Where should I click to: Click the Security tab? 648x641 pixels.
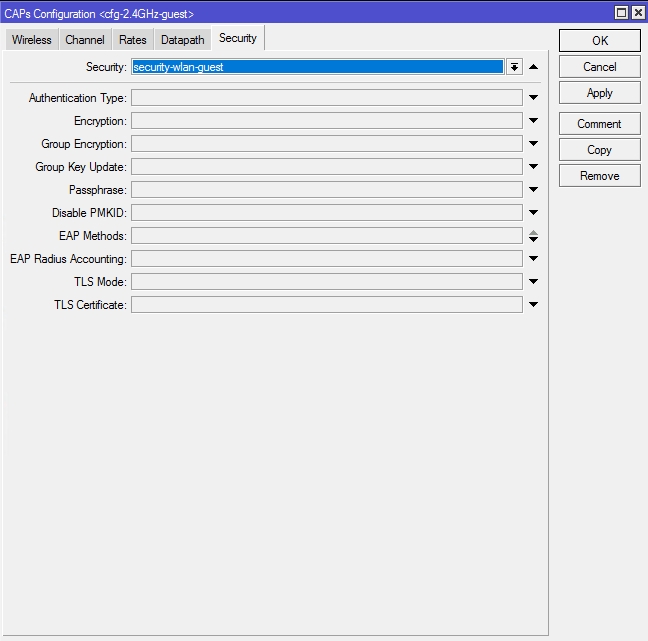pos(238,38)
